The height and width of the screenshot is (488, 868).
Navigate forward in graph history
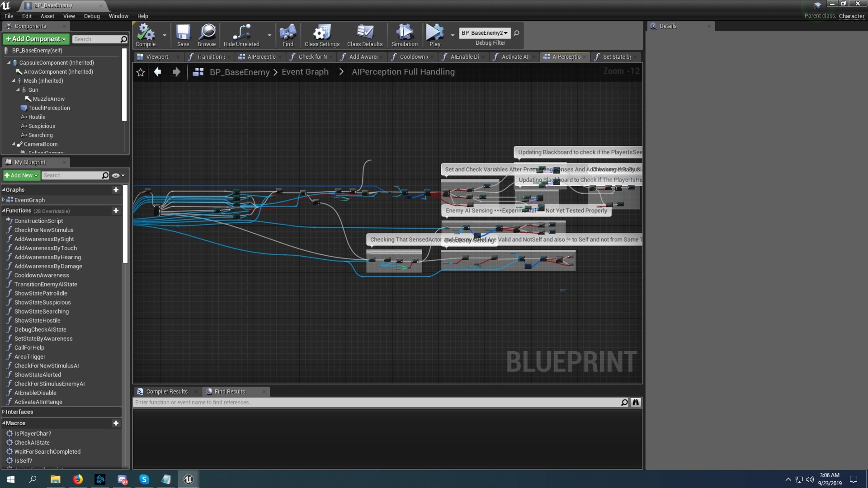[x=176, y=72]
